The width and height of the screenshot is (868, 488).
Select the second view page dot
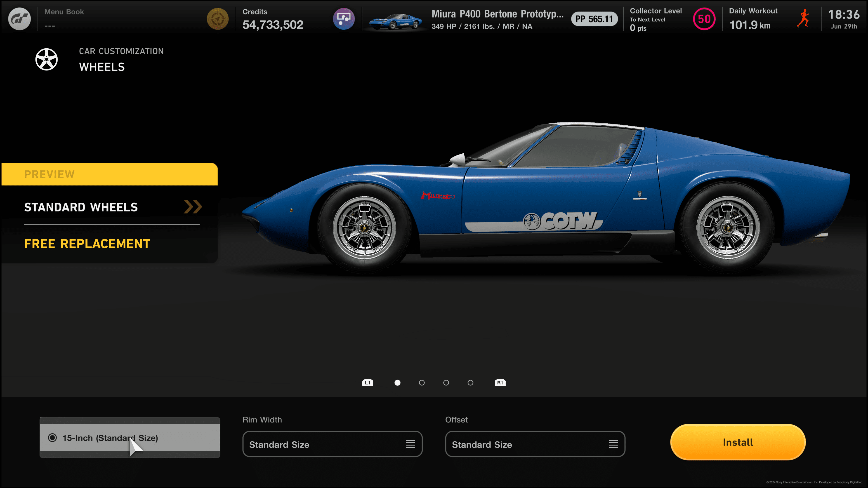pyautogui.click(x=422, y=382)
